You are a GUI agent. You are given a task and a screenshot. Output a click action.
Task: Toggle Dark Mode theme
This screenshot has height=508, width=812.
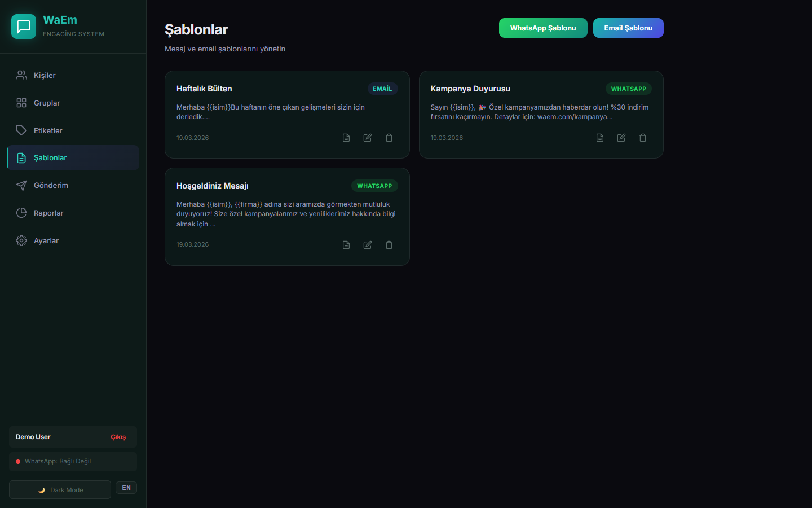60,490
